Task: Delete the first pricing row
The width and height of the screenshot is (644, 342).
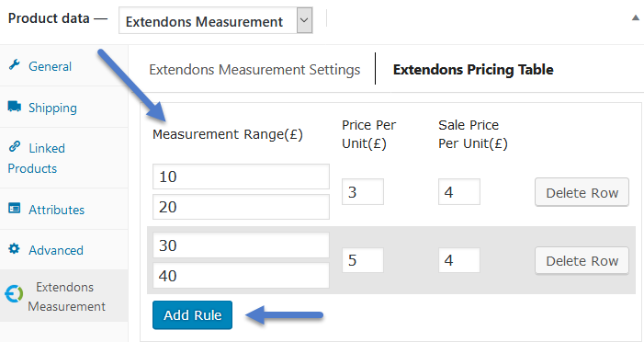Action: 582,192
